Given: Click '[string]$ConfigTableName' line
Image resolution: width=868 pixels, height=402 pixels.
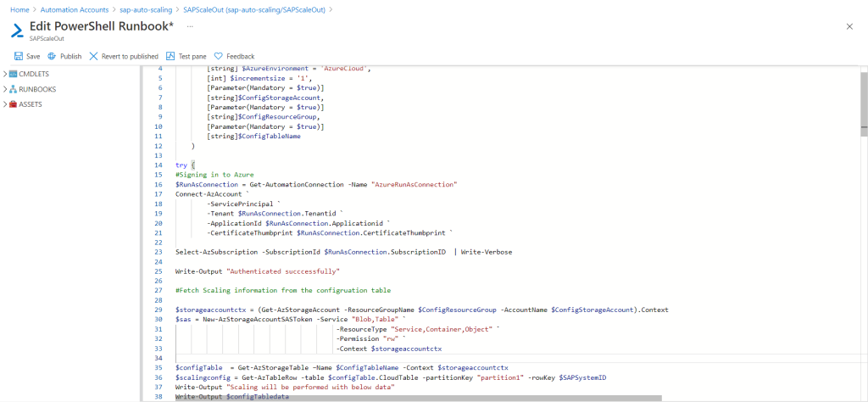Looking at the screenshot, I should coord(253,137).
